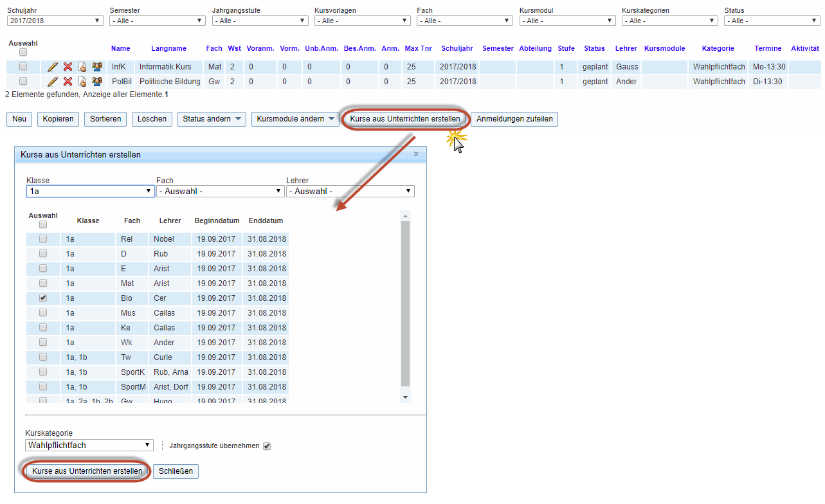Delete the InfK course using the red X
This screenshot has width=825, height=504.
coord(68,67)
